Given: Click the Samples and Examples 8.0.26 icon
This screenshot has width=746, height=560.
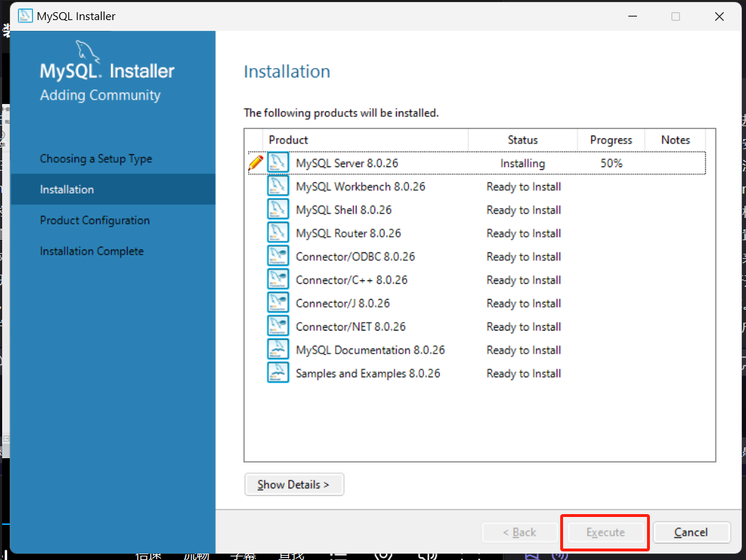Looking at the screenshot, I should [278, 372].
